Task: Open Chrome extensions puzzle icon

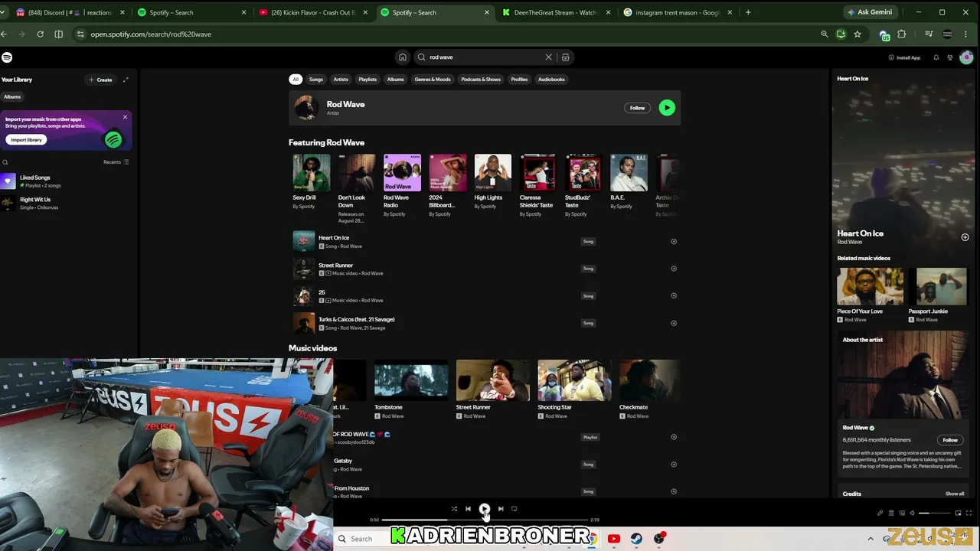Action: 901,34
